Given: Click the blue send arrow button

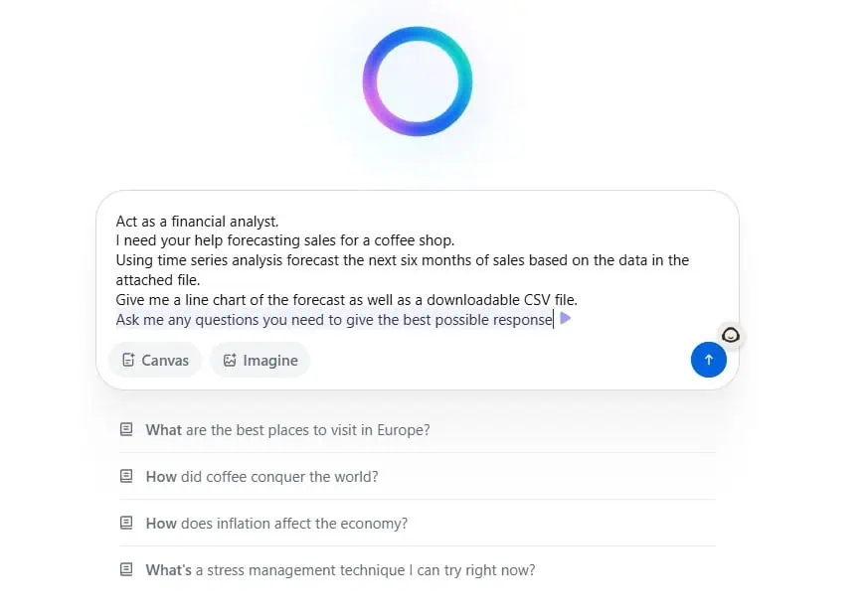Looking at the screenshot, I should click(x=708, y=360).
